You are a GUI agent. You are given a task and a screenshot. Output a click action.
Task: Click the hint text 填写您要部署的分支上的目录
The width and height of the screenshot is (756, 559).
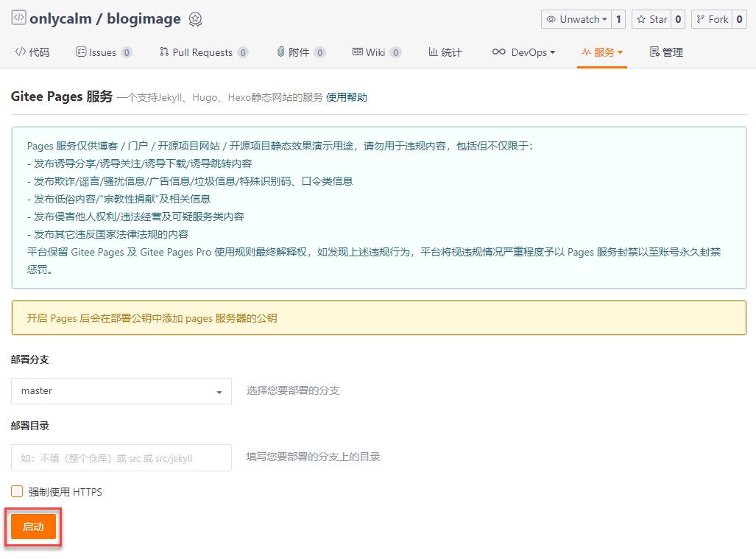313,457
